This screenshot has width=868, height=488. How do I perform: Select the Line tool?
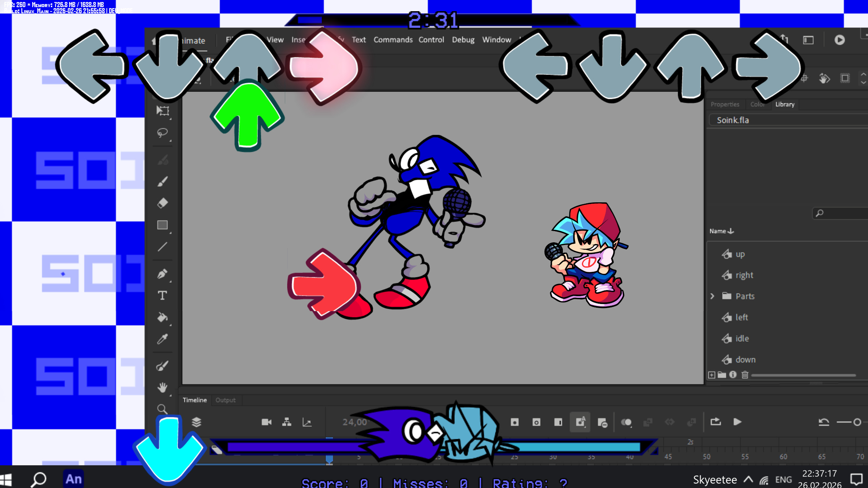(162, 247)
